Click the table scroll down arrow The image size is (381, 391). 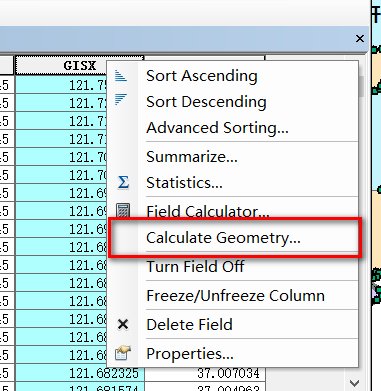click(354, 383)
